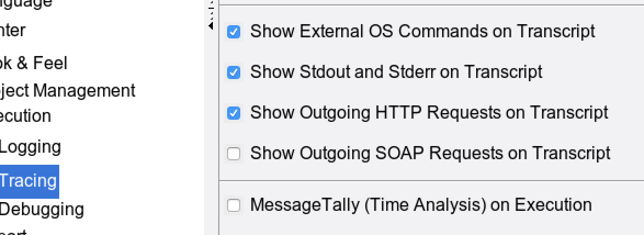The height and width of the screenshot is (235, 644).
Task: Select the sidebar item ending in "nter"
Action: click(13, 30)
